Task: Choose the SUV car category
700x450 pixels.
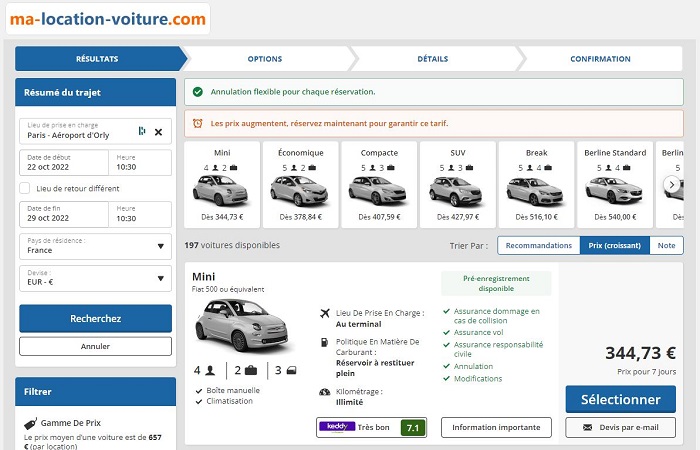Action: [x=457, y=184]
